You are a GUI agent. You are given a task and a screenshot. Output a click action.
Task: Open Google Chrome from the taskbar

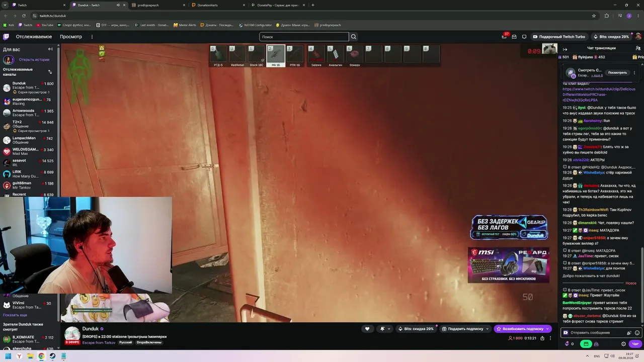[x=41, y=356]
